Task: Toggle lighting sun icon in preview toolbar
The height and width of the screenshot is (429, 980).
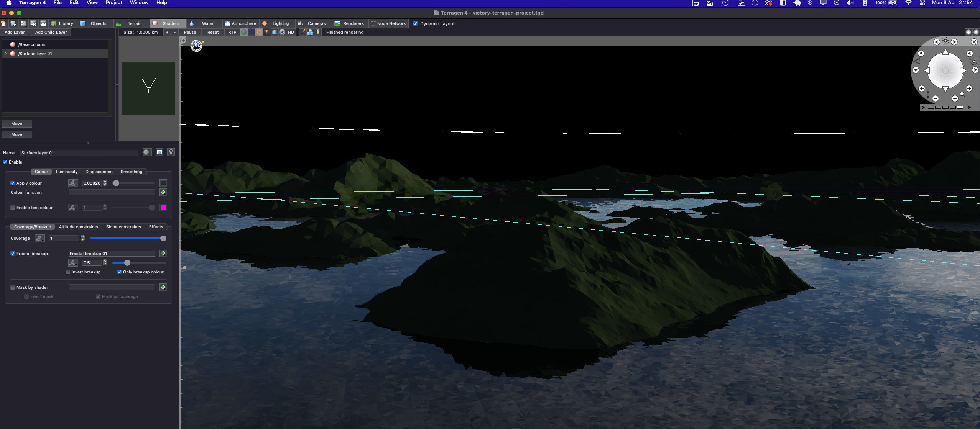Action: (259, 32)
